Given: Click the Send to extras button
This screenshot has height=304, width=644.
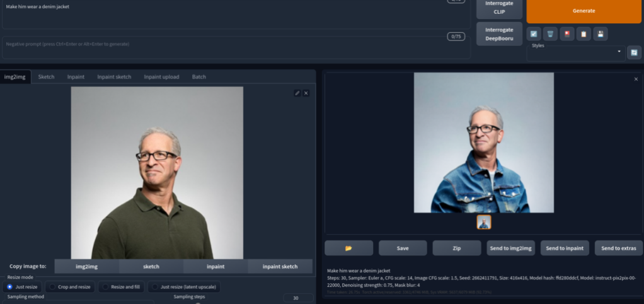Looking at the screenshot, I should point(618,248).
